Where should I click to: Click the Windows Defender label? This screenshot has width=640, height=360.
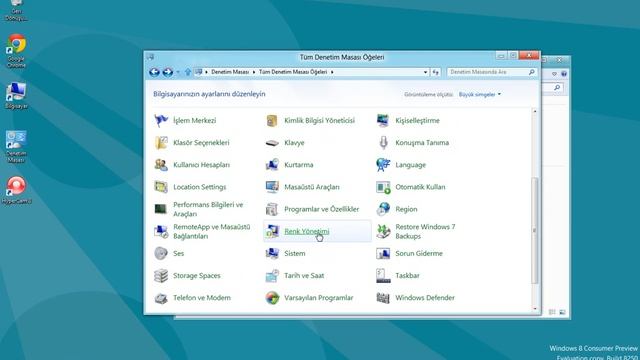pyautogui.click(x=425, y=298)
